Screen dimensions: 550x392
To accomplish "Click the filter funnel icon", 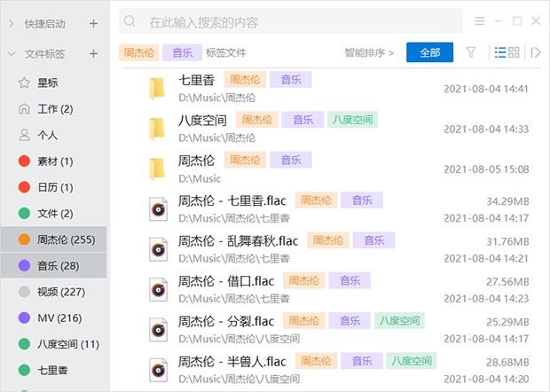I will [471, 52].
